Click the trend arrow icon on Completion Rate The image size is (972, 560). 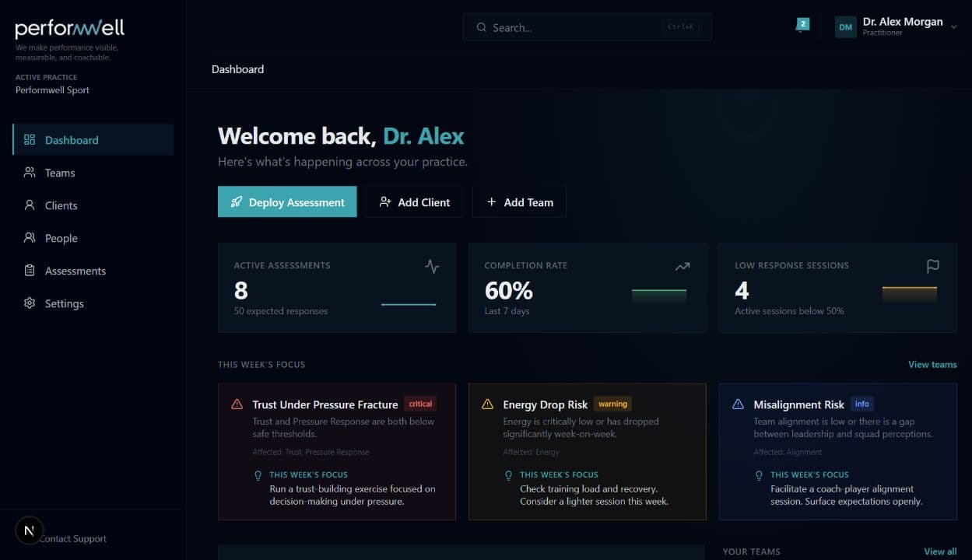tap(683, 266)
